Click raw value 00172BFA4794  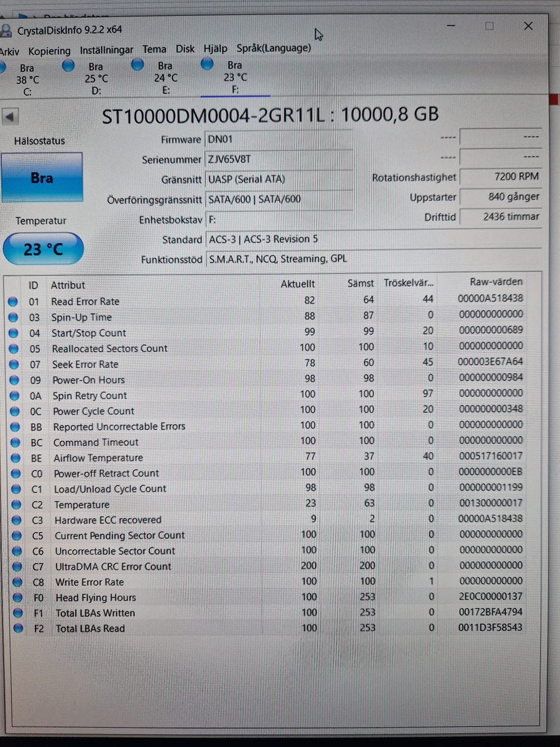(490, 612)
